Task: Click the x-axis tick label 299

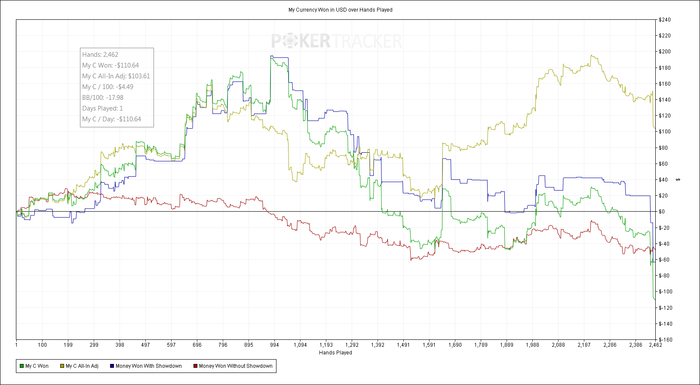Action: (x=94, y=345)
